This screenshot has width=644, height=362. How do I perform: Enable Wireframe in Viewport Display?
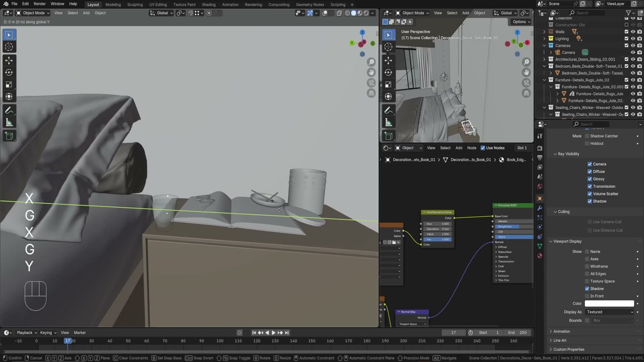point(587,266)
